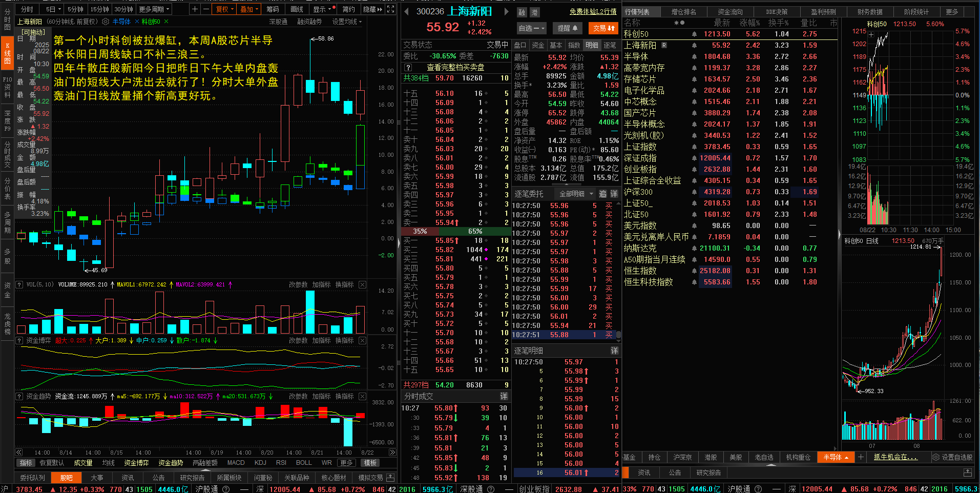980x493 pixels.
Task: Toggle MACD indicator
Action: tap(236, 463)
